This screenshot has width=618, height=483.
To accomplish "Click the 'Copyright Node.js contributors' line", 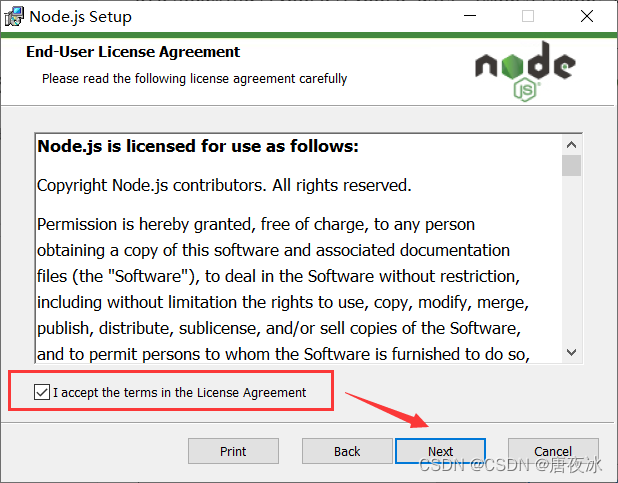I will coord(224,185).
